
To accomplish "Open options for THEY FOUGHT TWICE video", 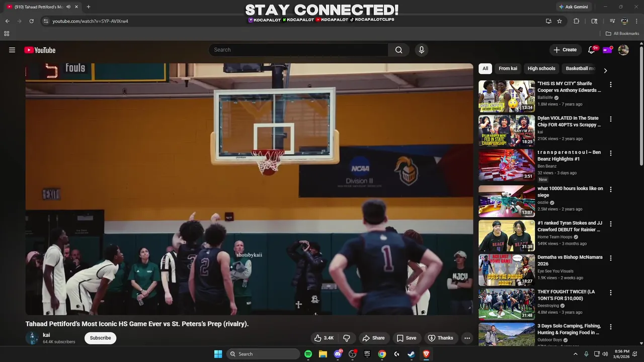I will (x=611, y=293).
